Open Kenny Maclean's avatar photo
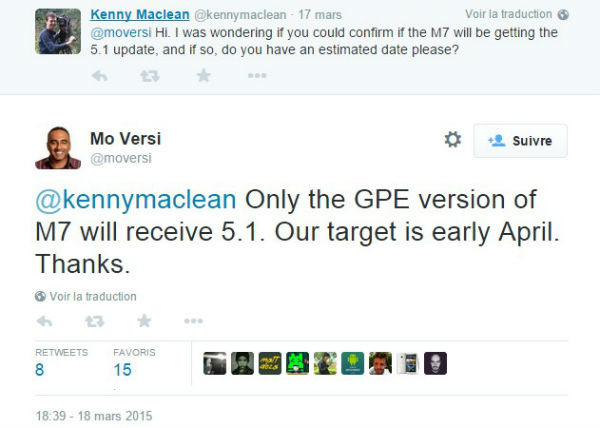 point(58,30)
